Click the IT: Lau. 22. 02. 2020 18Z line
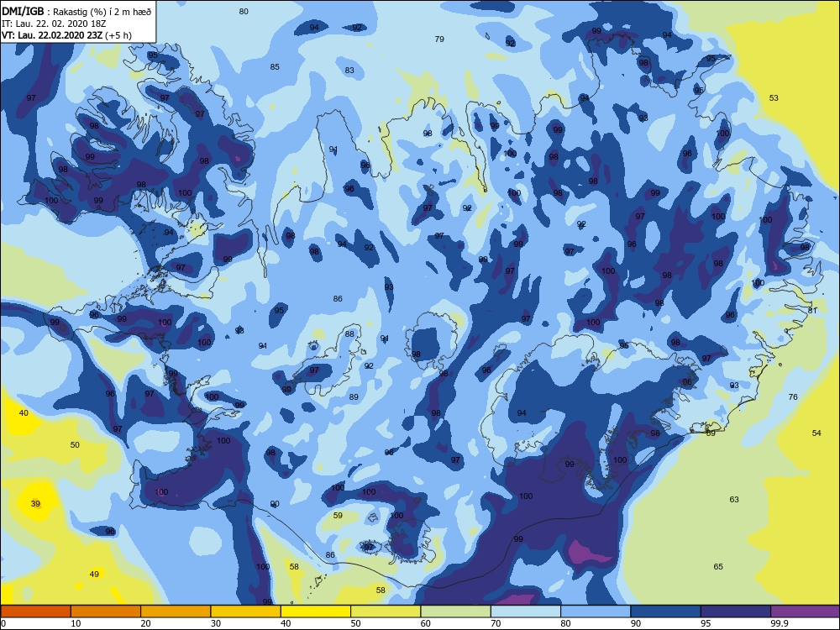 coord(54,24)
